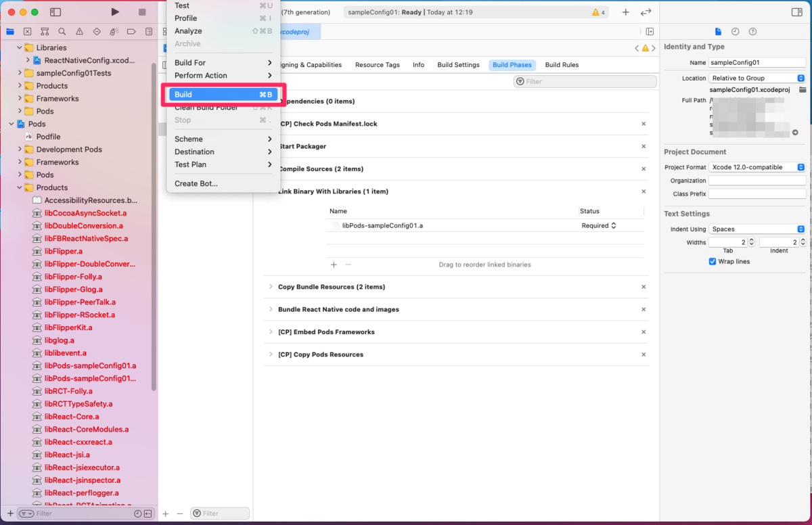Show the Find navigator magnifying glass
This screenshot has height=525, width=812.
[62, 31]
